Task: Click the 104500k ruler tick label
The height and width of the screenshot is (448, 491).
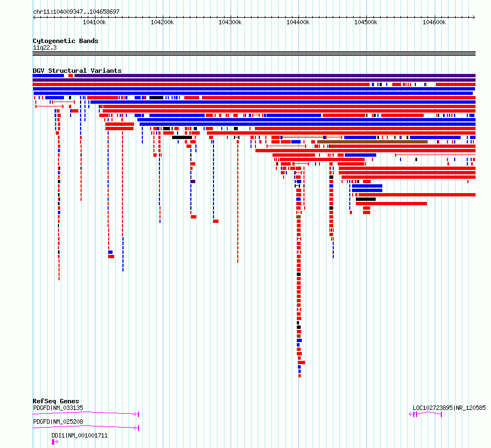Action: click(x=366, y=22)
